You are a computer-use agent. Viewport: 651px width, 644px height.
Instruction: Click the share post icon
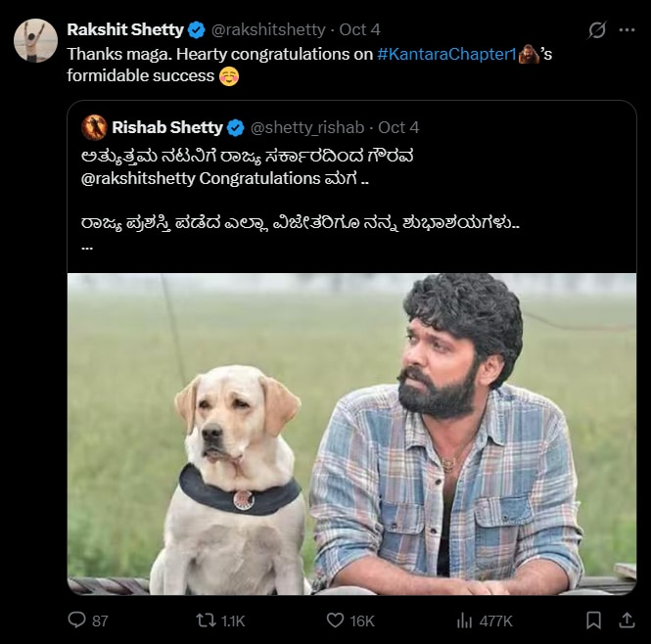(x=627, y=620)
